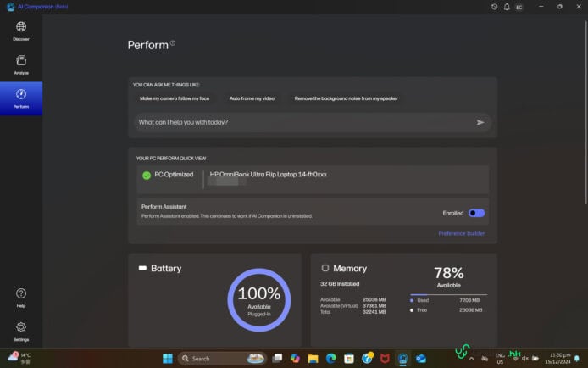The height and width of the screenshot is (368, 588).
Task: Open Task View from the taskbar
Action: (x=277, y=359)
